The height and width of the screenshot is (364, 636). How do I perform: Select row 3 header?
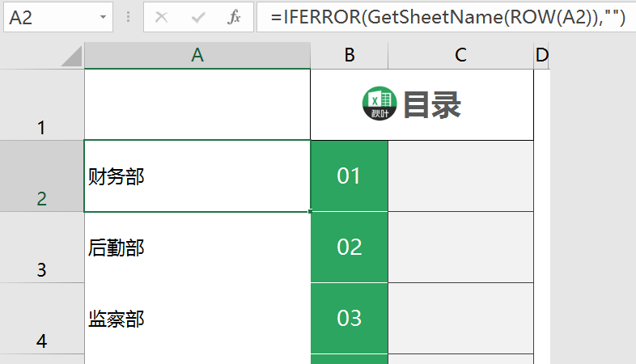[41, 248]
